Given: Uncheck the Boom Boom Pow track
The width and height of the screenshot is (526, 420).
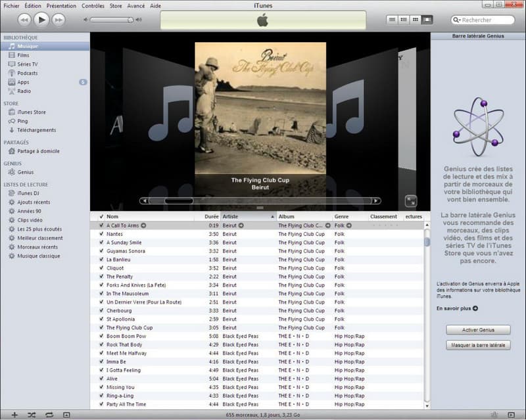Looking at the screenshot, I should coord(101,337).
